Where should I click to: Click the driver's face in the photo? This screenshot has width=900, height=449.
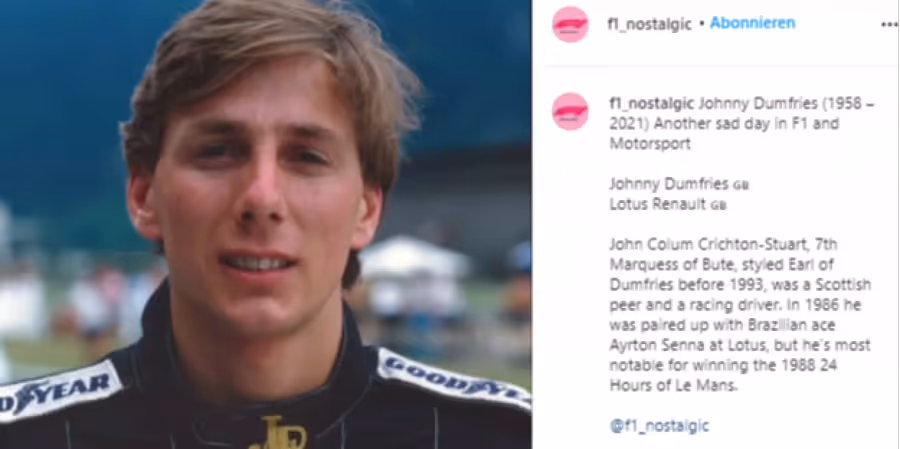(253, 189)
